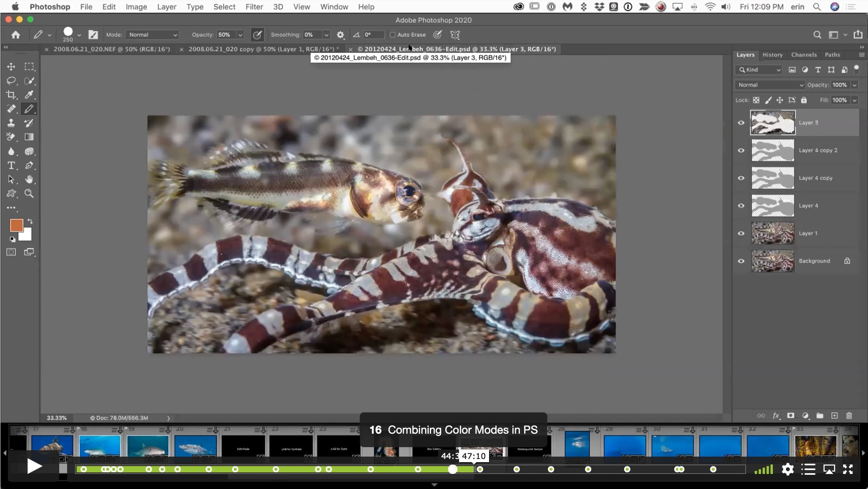This screenshot has width=868, height=489.
Task: Click the white background color swatch
Action: [26, 236]
